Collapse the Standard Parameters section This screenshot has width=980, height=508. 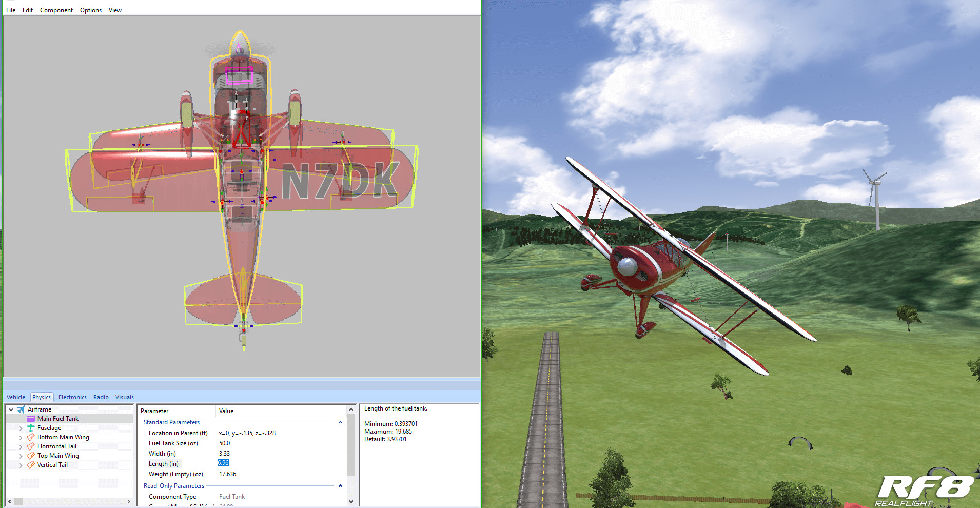coord(340,422)
